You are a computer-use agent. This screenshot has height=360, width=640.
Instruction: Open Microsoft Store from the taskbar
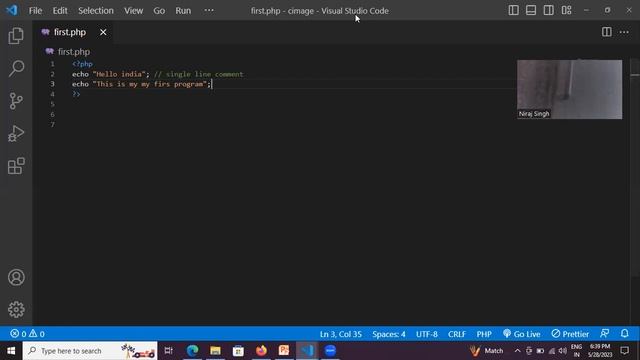238,351
